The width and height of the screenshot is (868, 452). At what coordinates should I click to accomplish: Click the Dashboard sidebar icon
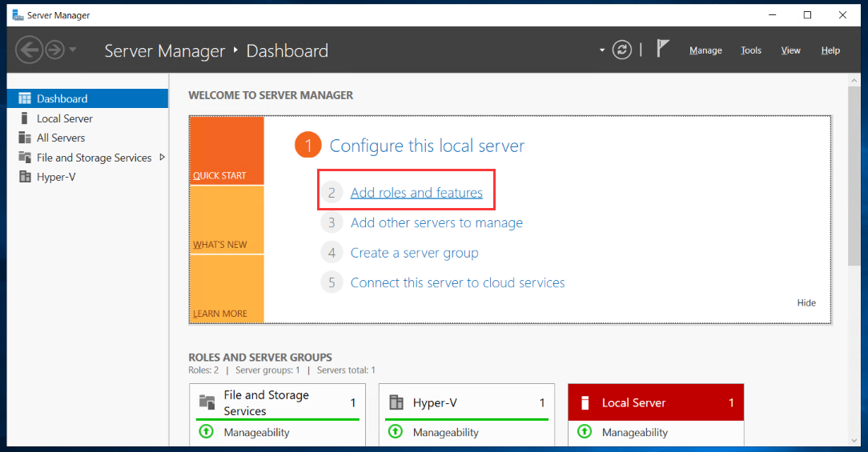pos(25,98)
